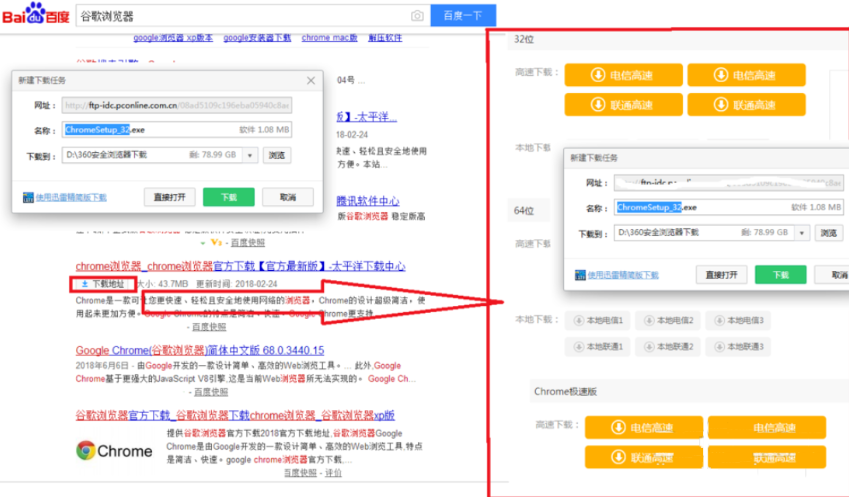Click the camera image-search icon in search bar
Screen dimensions: 849x497
pos(417,16)
